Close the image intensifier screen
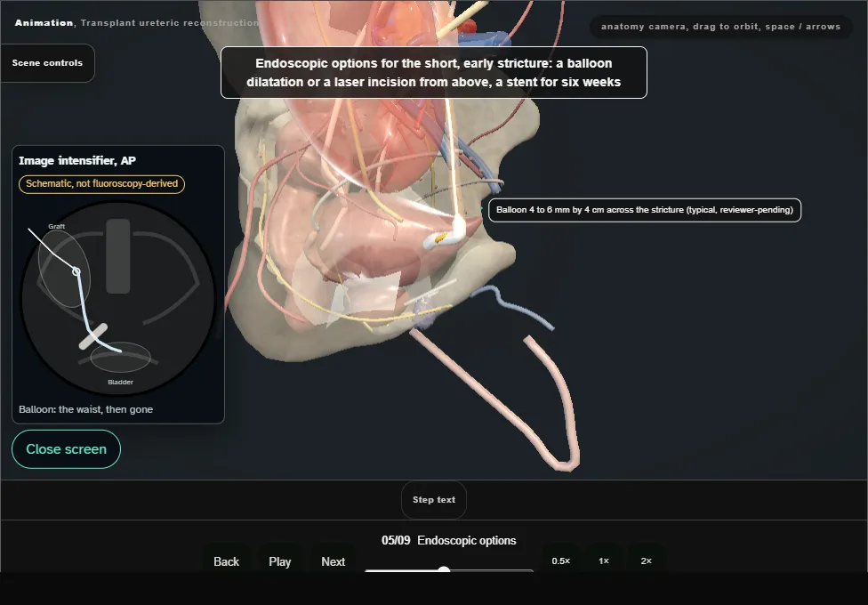Screen dimensions: 868x605 coord(67,449)
